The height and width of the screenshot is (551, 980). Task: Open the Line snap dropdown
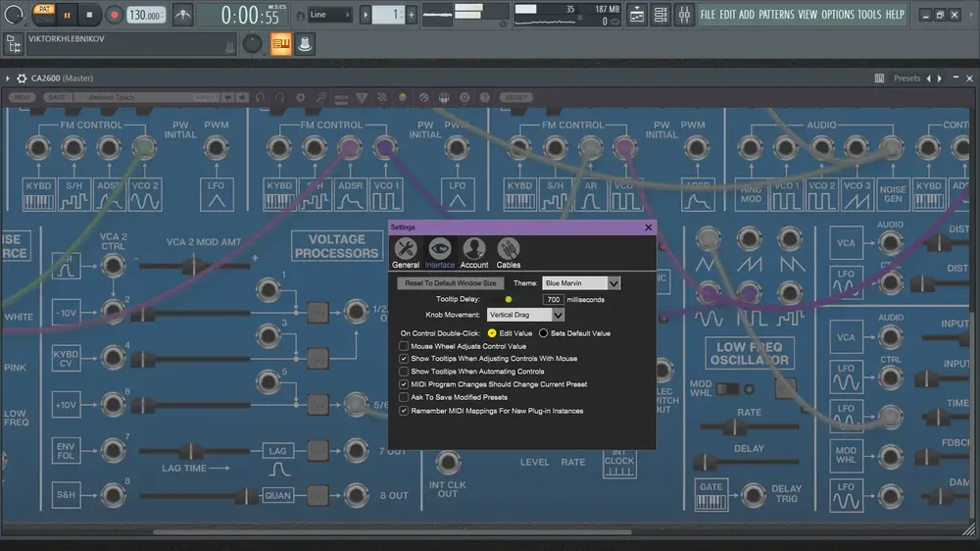(330, 15)
